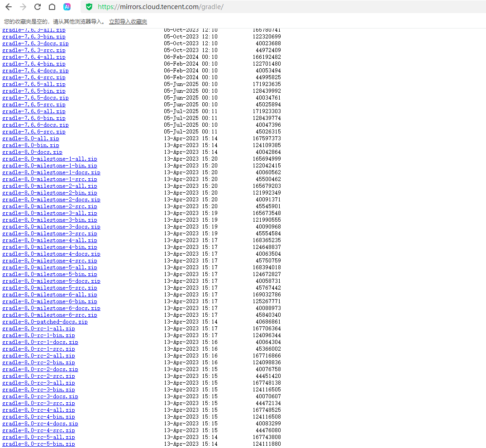Screen dimensions: 486x448
Task: Open gradle-7.6.5-bin.zip link
Action: [x=34, y=91]
